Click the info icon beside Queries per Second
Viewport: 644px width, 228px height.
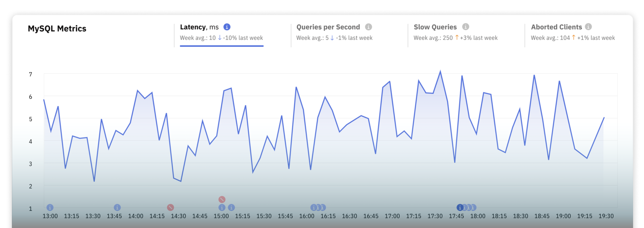click(368, 27)
